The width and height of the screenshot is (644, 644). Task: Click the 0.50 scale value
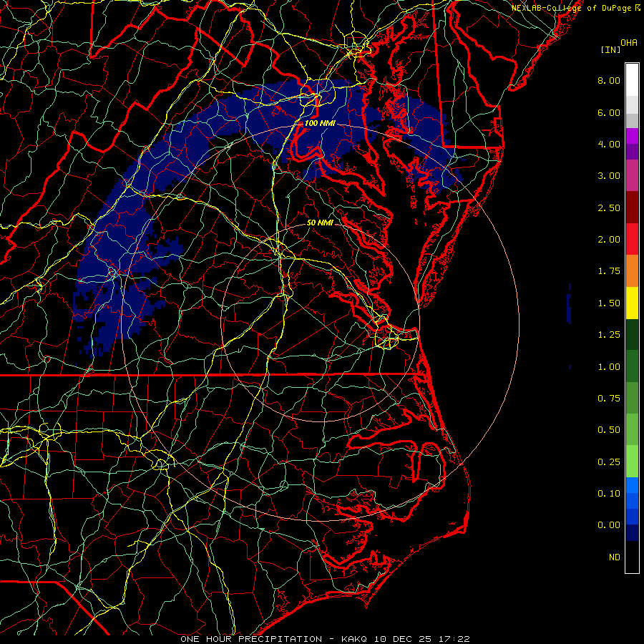pyautogui.click(x=609, y=430)
